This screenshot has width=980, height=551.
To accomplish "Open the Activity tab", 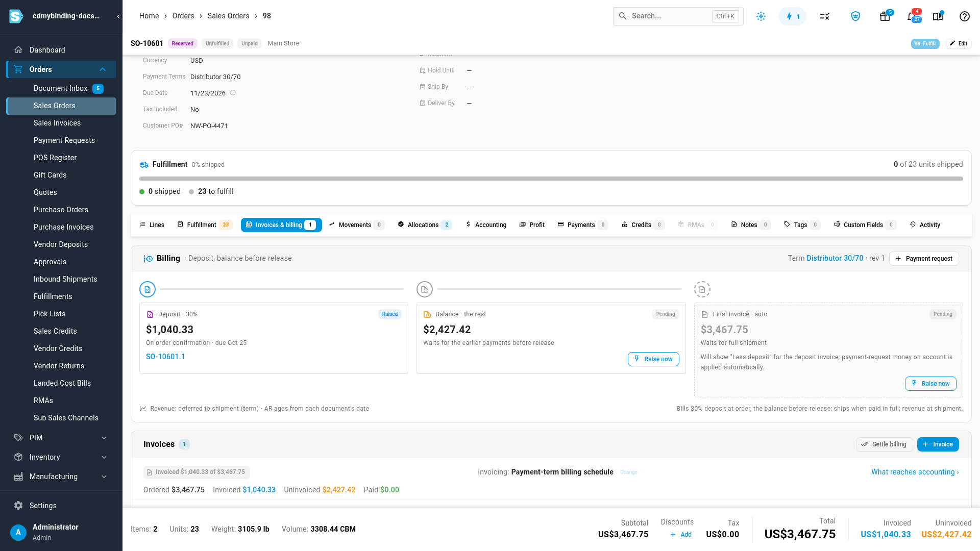I will tap(925, 225).
